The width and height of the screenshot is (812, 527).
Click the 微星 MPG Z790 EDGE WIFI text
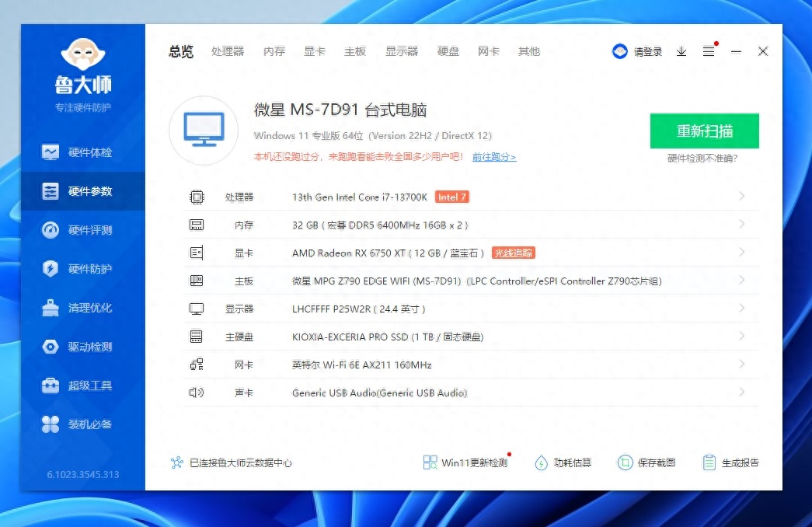click(x=351, y=281)
